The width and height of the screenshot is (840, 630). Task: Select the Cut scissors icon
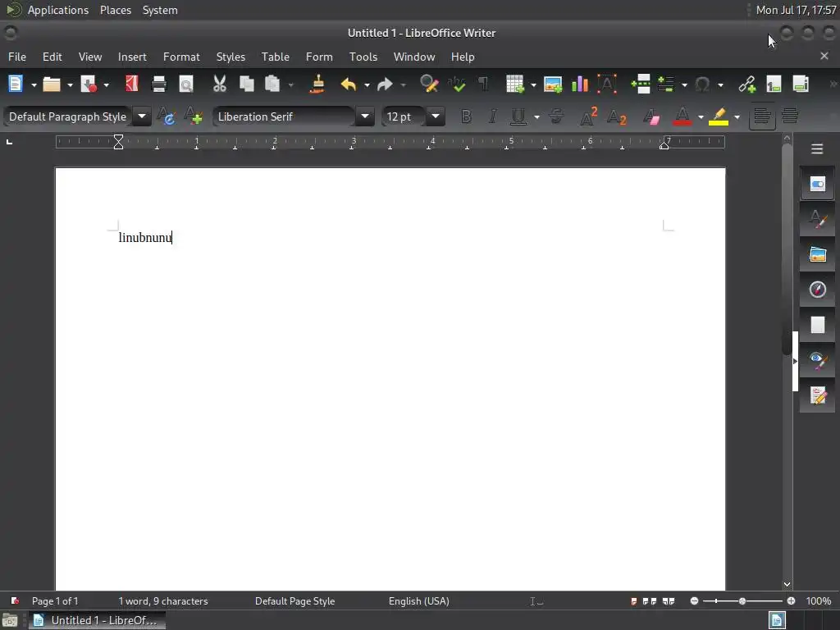tap(220, 84)
